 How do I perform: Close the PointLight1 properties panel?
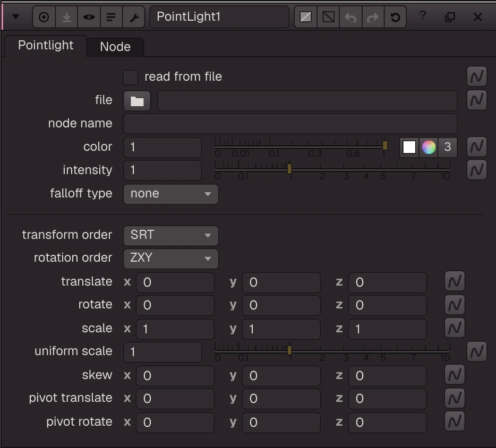(477, 17)
